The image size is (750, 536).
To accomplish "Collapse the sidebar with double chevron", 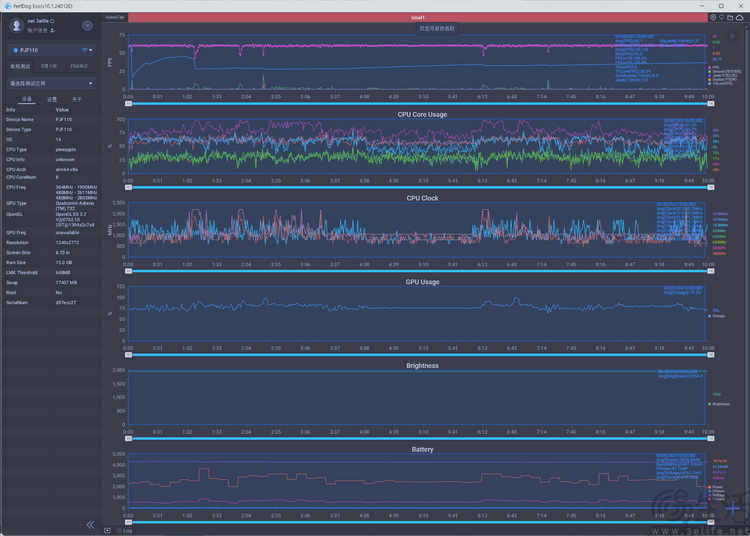I will (x=90, y=525).
